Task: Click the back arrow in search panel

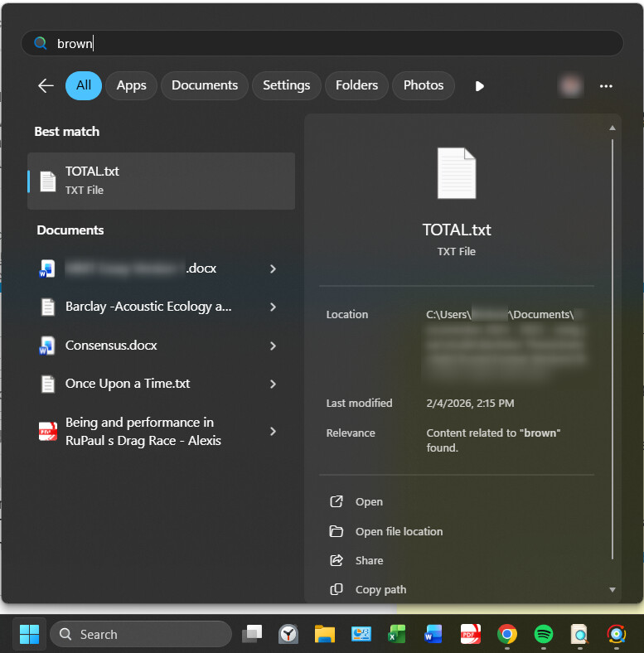Action: pyautogui.click(x=46, y=85)
